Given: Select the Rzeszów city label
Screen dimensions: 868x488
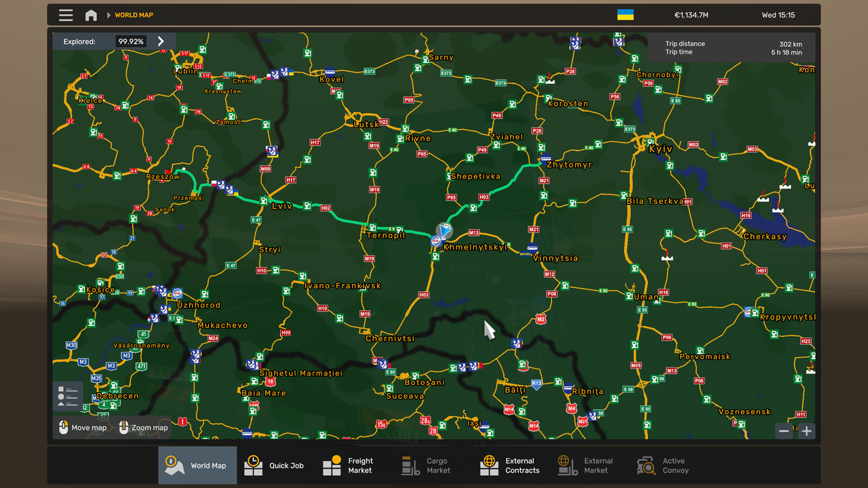Looking at the screenshot, I should [x=163, y=177].
